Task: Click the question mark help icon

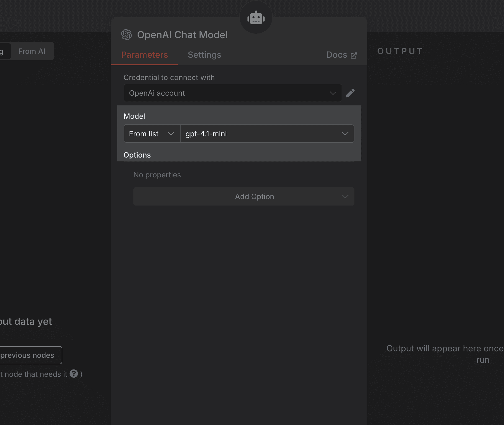Action: [x=74, y=374]
